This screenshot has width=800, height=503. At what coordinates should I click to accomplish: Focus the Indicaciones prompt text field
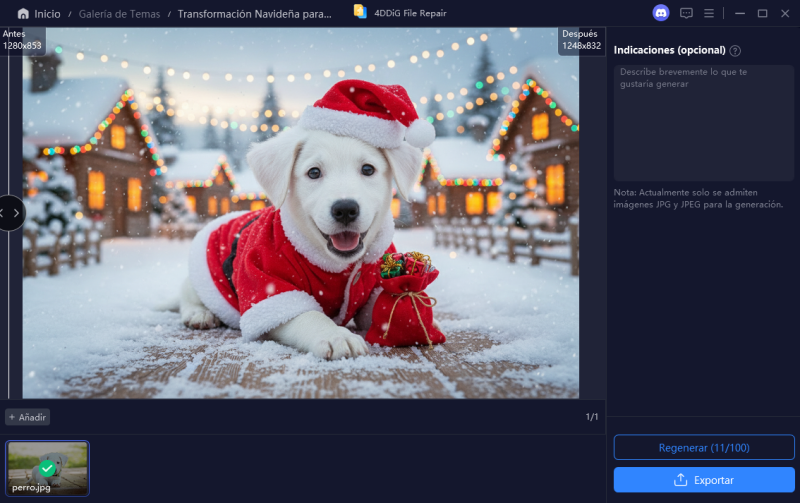(704, 122)
